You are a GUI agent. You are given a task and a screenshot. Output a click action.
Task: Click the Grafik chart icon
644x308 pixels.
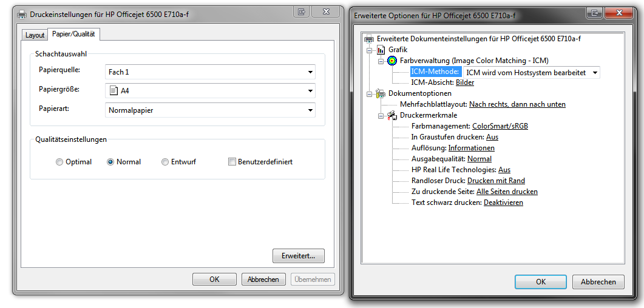point(381,50)
